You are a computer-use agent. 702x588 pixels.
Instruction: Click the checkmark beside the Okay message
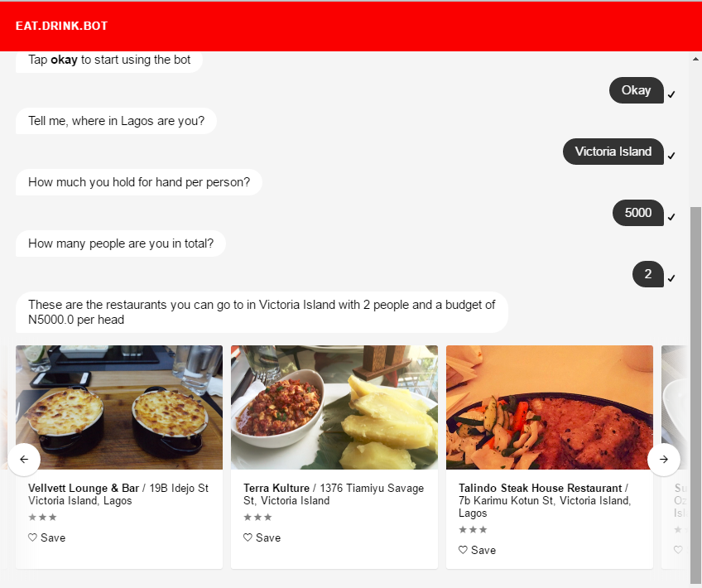(x=671, y=94)
